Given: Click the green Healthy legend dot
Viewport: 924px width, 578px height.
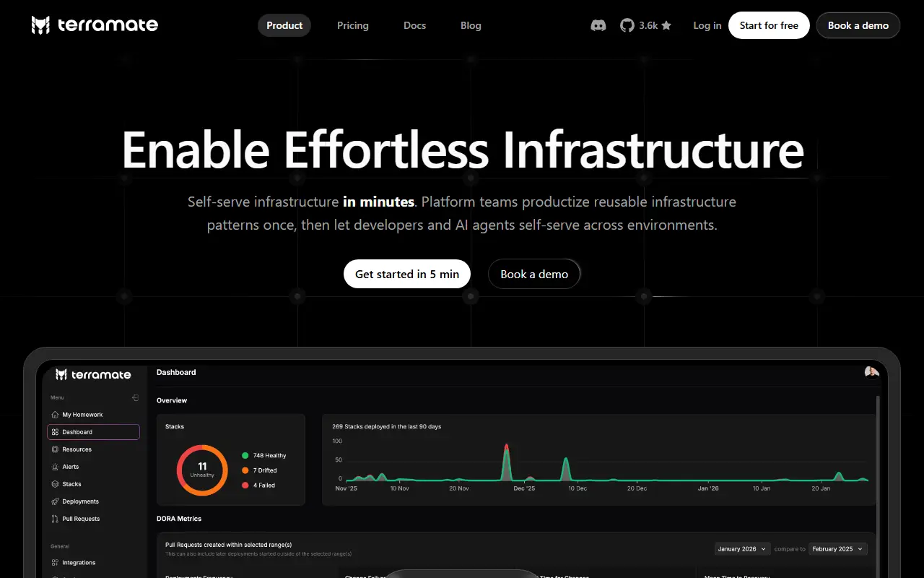Looking at the screenshot, I should coord(245,456).
